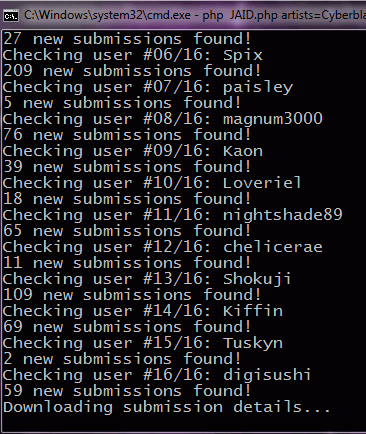The width and height of the screenshot is (366, 434).
Task: Click the window title bar text
Action: pyautogui.click(x=195, y=16)
